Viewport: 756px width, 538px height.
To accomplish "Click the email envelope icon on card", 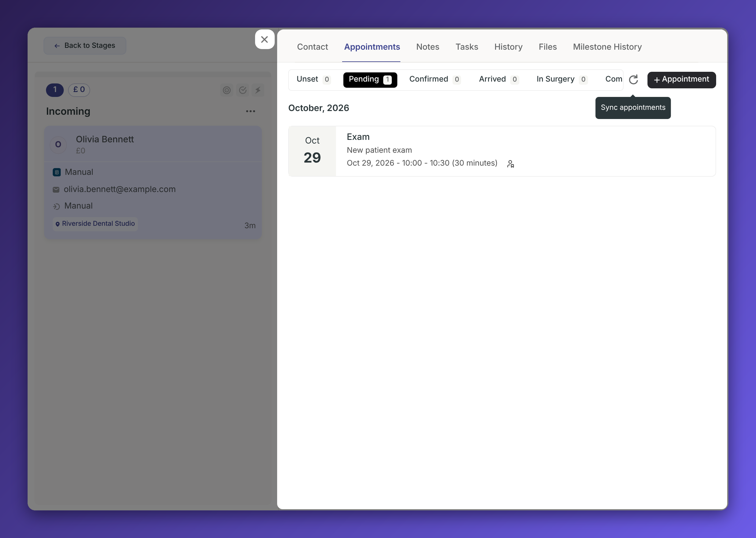I will 56,190.
